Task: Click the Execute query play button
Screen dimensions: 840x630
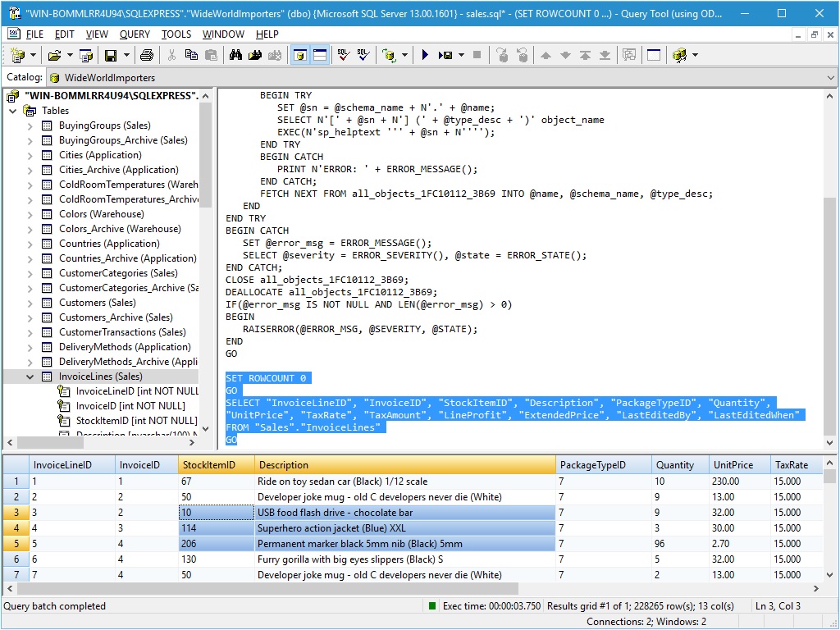Action: pyautogui.click(x=425, y=55)
